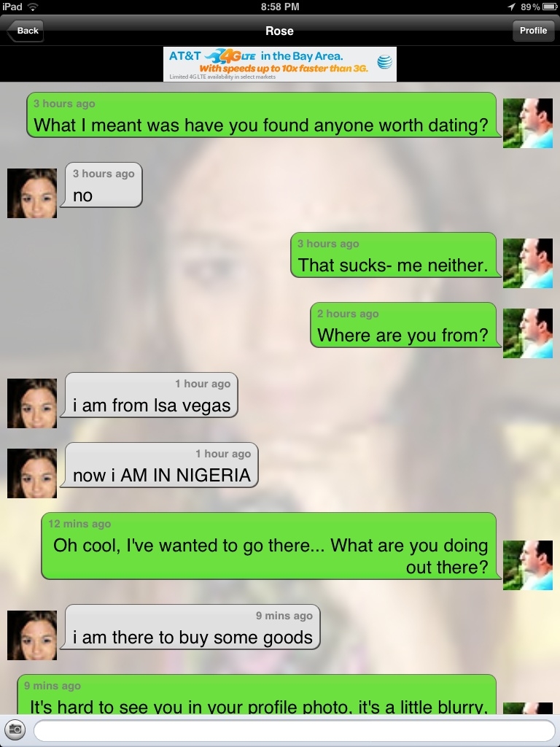
Task: Tap the message text input field
Action: [295, 730]
